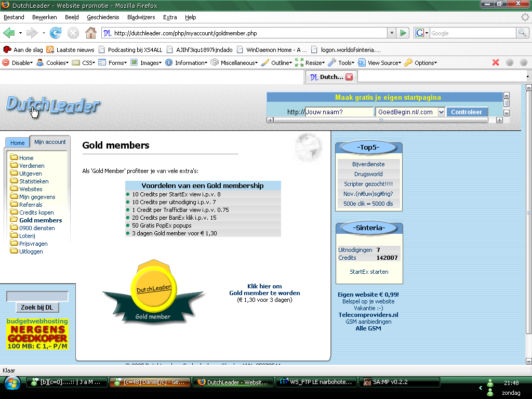
Task: Open Credits kopen in the sidebar
Action: 36,212
